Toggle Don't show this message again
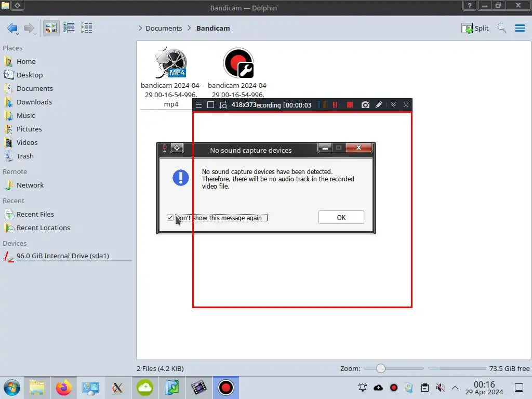532x399 pixels. coord(170,218)
